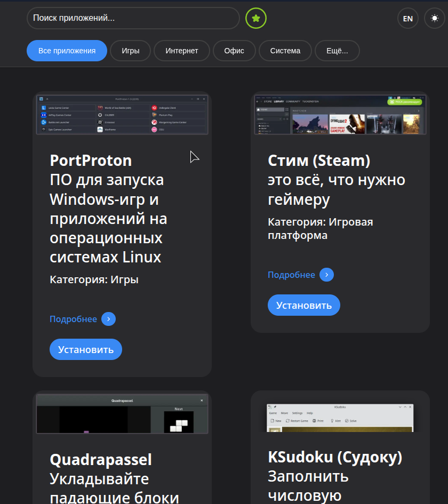Image resolution: width=448 pixels, height=504 pixels.
Task: Click the 'Подробнее' link for PortProton
Action: [x=73, y=319]
